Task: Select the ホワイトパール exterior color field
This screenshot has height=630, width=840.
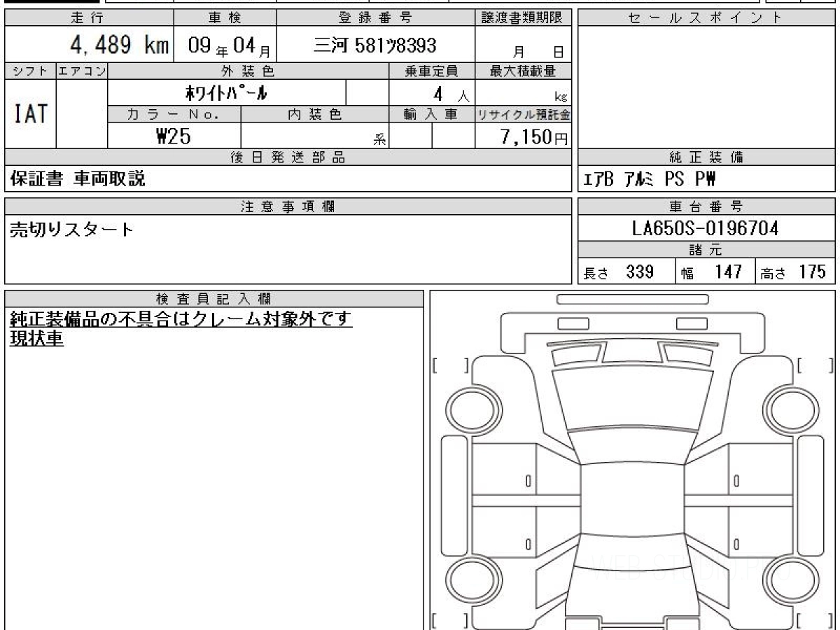Action: 226,92
